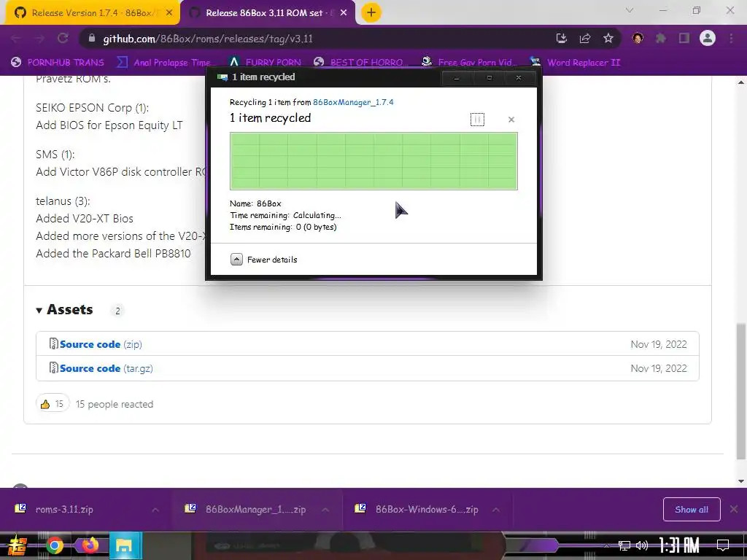Close the downloads bar
747x560 pixels.
tap(734, 509)
